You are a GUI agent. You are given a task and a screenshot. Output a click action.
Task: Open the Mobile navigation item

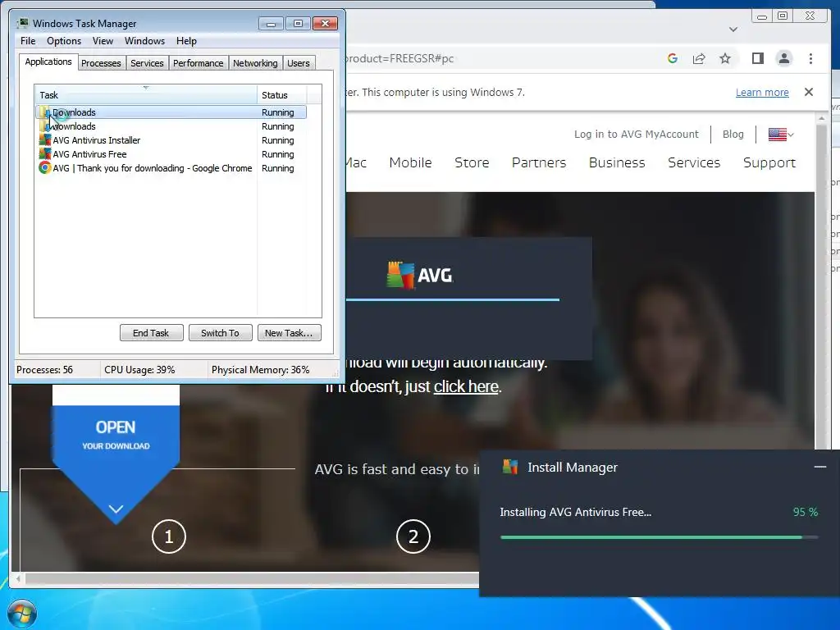pyautogui.click(x=410, y=162)
